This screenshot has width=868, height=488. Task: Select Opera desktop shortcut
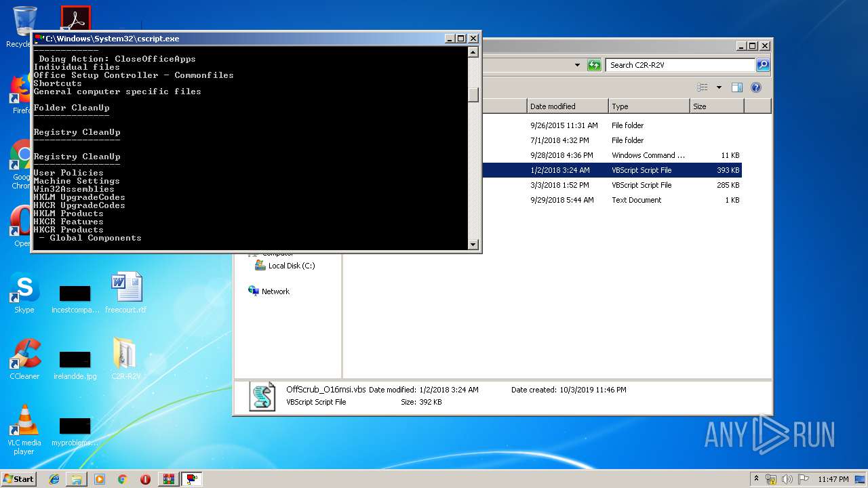(22, 226)
